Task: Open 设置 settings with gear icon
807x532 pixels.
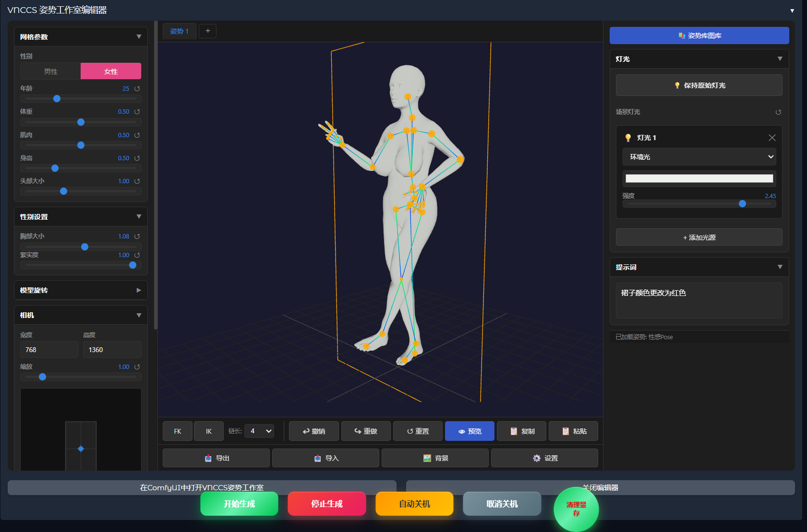Action: coord(544,458)
